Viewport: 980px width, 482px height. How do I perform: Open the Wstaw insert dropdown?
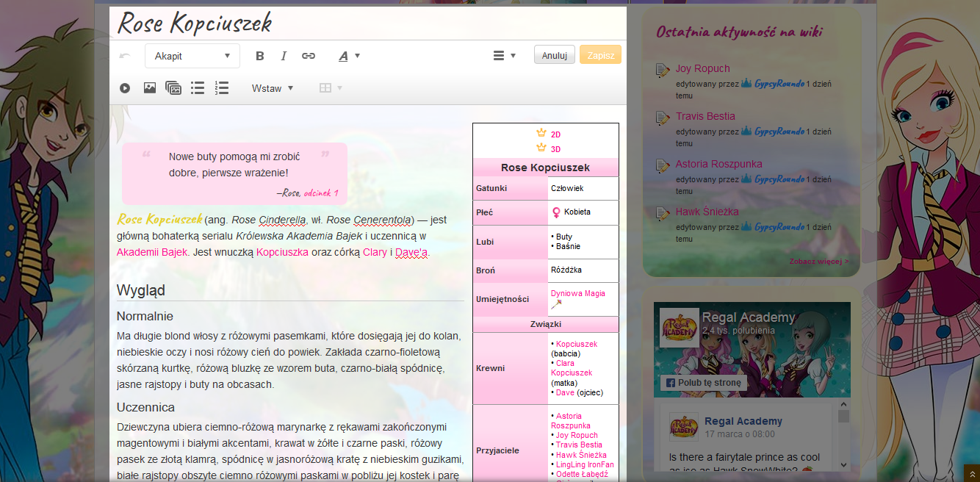273,88
